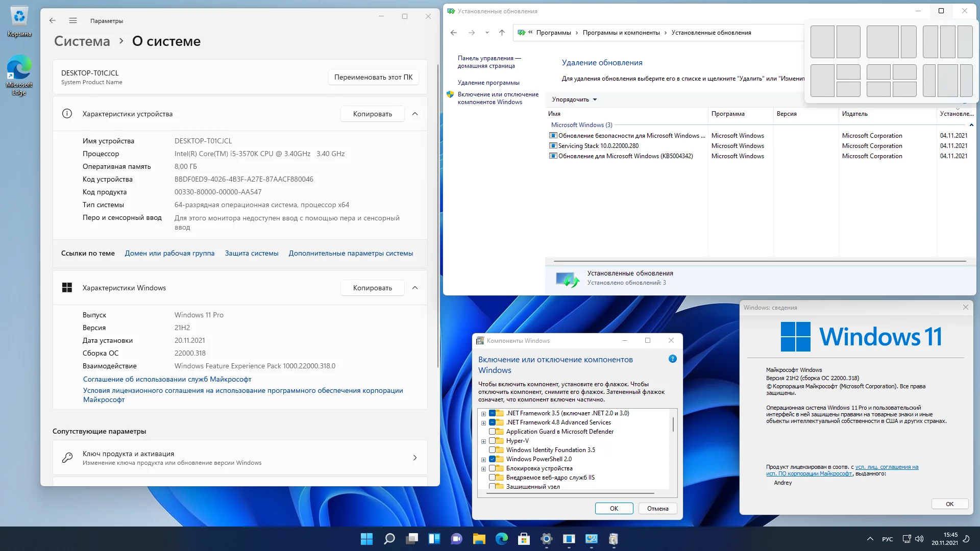Click Защита системы link in System settings
The width and height of the screenshot is (980, 551).
pyautogui.click(x=252, y=253)
